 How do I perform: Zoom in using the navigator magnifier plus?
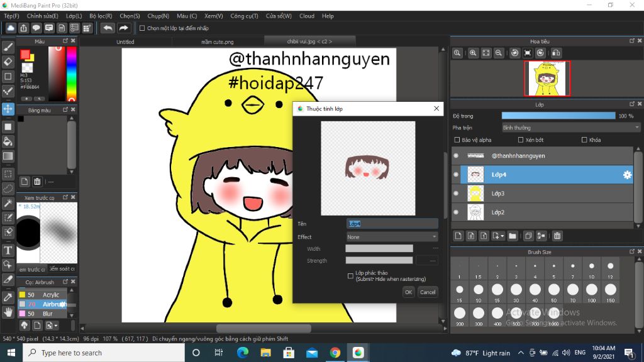click(x=473, y=53)
